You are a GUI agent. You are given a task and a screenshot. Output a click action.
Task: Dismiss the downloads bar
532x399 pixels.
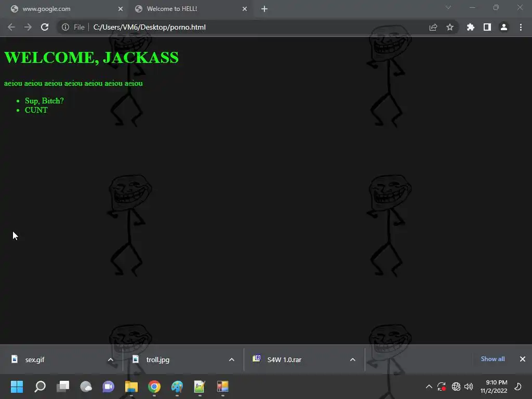[x=523, y=359]
